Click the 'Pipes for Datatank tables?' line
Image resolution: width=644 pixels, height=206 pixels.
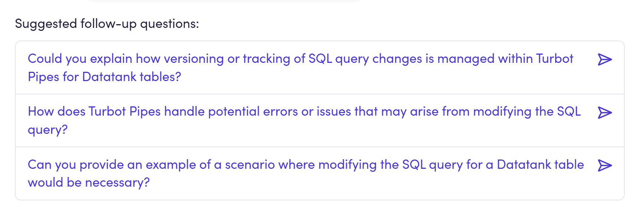click(104, 77)
